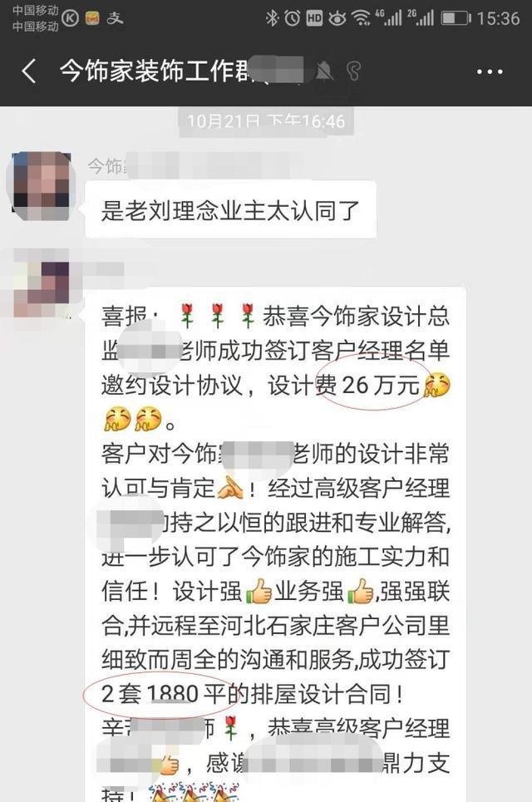The image size is (532, 802).
Task: Tap message 是老刘理念业主太认同了
Action: (231, 209)
